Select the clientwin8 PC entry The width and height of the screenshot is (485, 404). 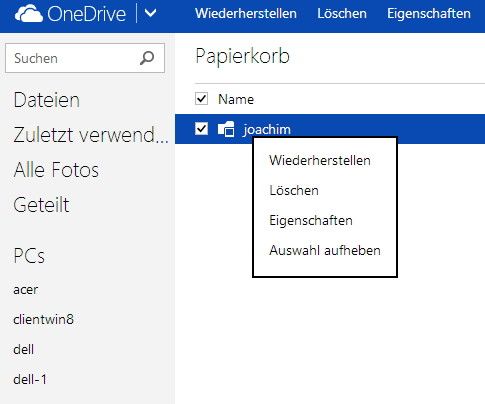coord(43,319)
